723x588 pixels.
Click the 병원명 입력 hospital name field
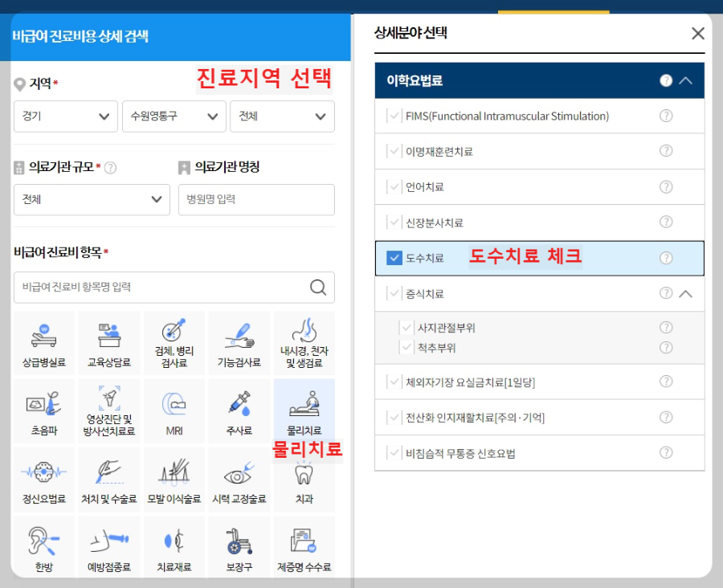point(256,199)
